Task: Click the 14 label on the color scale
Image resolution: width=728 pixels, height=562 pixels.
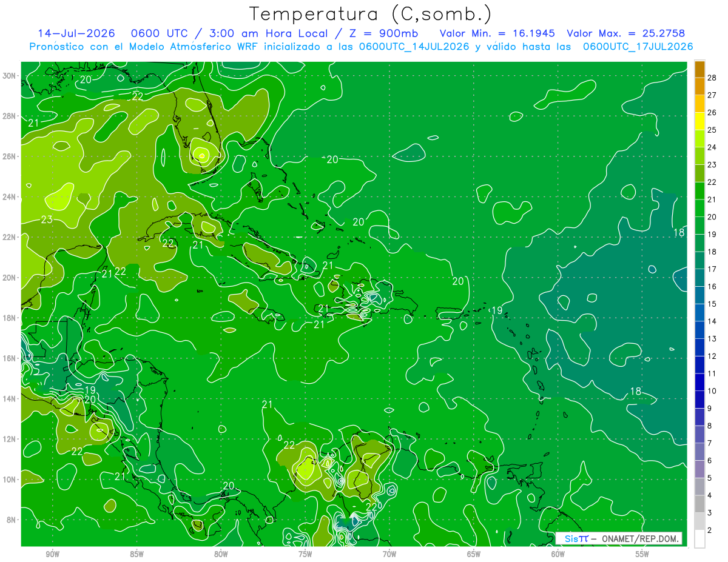Action: coord(712,321)
